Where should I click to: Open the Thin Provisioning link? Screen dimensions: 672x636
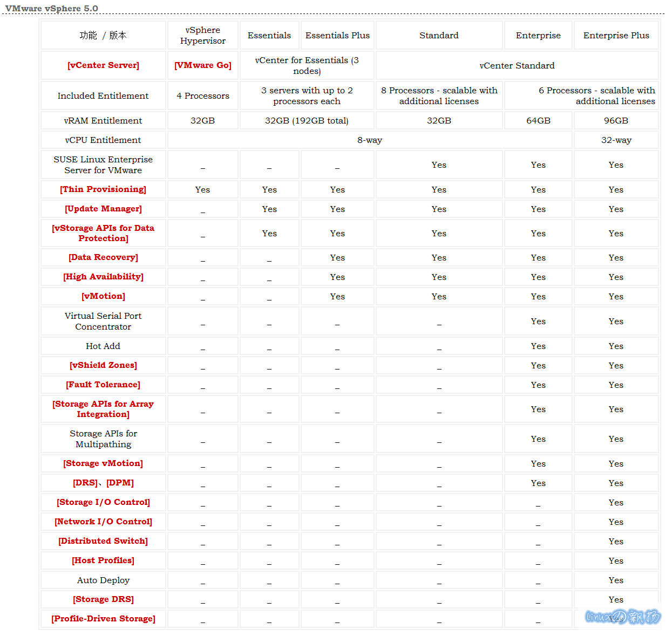(x=103, y=189)
